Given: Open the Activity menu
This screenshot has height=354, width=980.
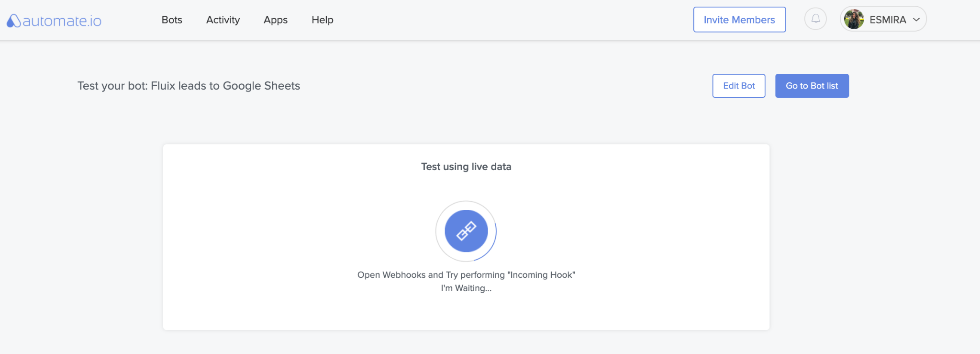Looking at the screenshot, I should 223,20.
